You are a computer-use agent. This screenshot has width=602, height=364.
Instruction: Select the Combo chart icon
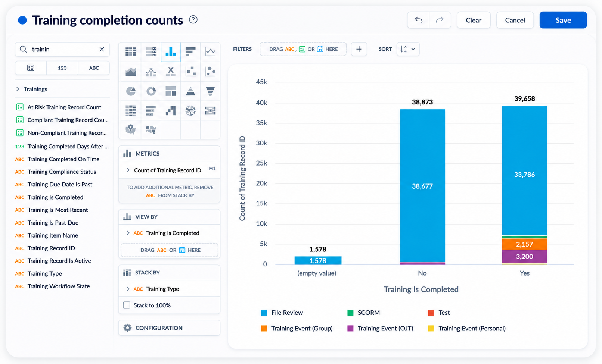point(151,71)
